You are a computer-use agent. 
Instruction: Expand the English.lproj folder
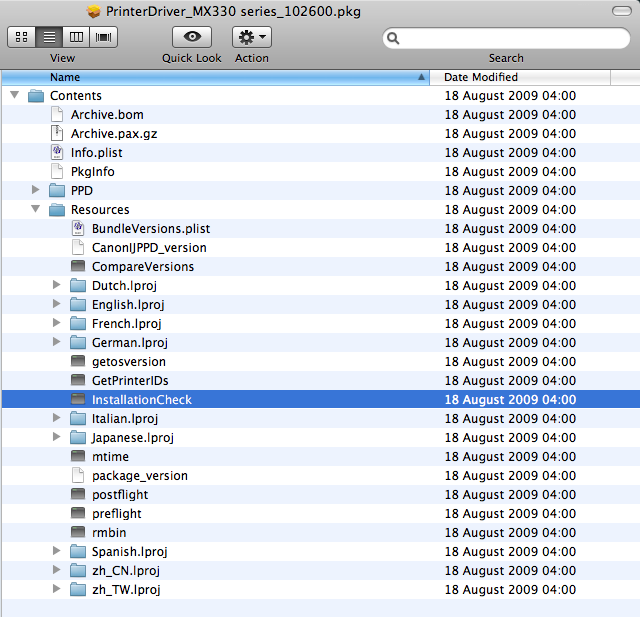56,304
